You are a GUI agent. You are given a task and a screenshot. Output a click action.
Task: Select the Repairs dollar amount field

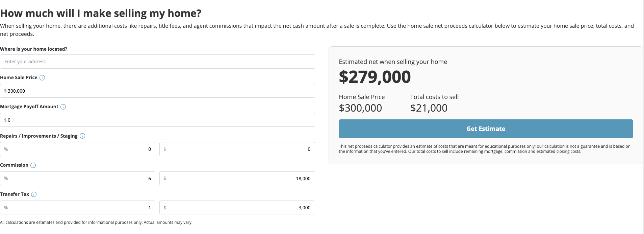click(237, 149)
